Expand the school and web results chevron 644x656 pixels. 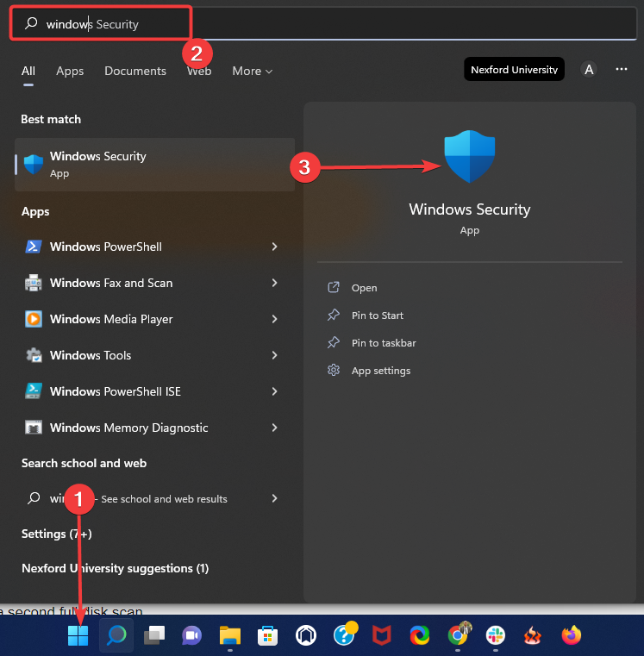pos(274,498)
